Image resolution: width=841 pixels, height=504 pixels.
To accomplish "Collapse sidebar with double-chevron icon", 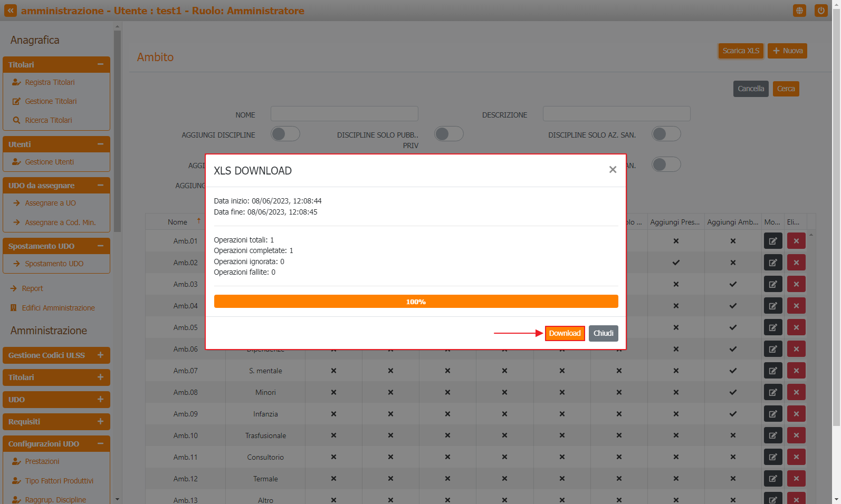I will (11, 11).
